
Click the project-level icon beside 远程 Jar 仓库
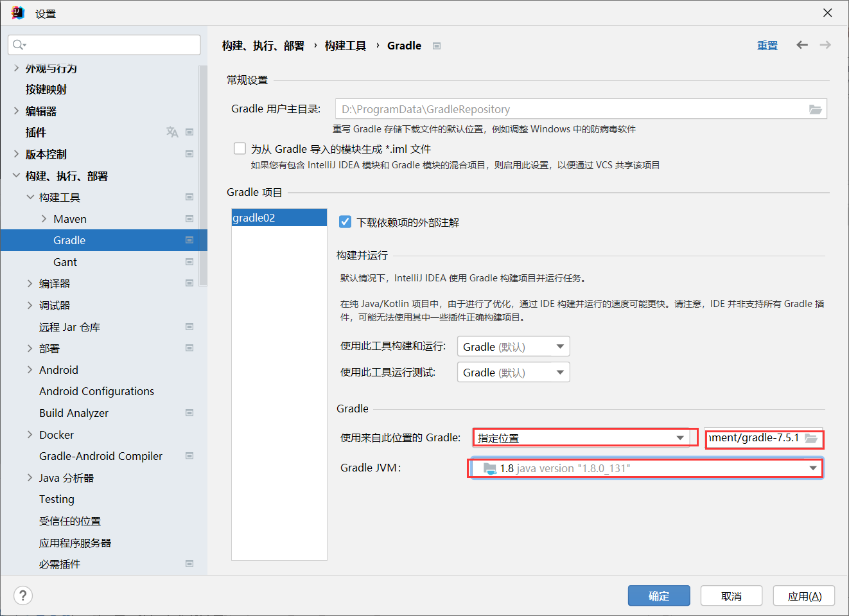[x=189, y=326]
